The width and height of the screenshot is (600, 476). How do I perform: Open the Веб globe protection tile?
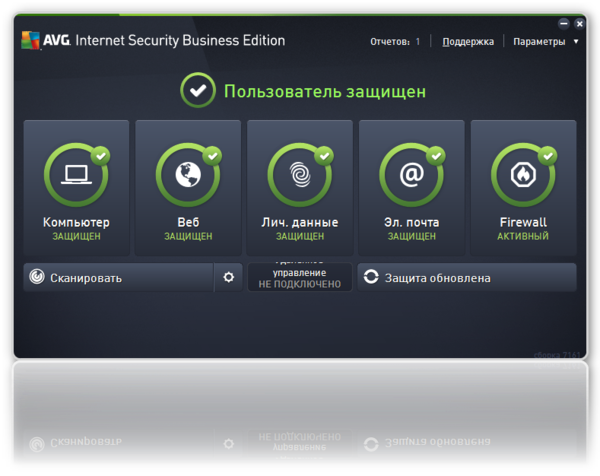click(188, 187)
